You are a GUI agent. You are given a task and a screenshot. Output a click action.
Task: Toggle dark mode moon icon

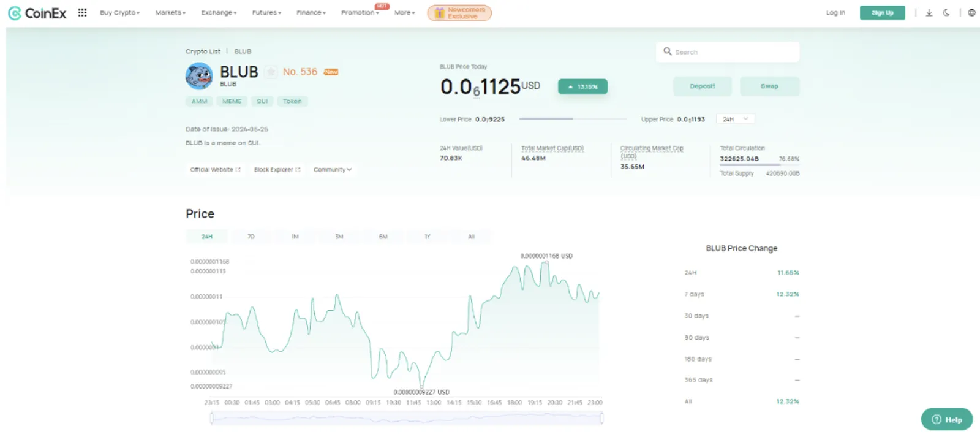point(946,12)
